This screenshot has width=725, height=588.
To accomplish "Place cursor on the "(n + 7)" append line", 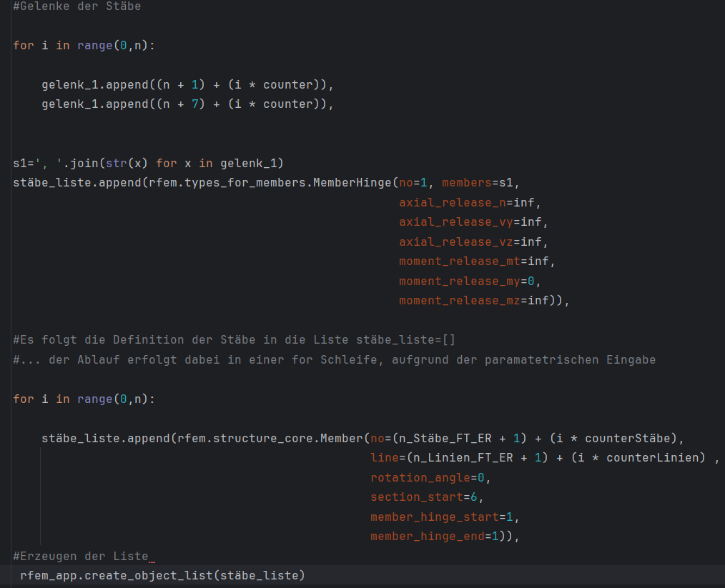I will pos(187,104).
